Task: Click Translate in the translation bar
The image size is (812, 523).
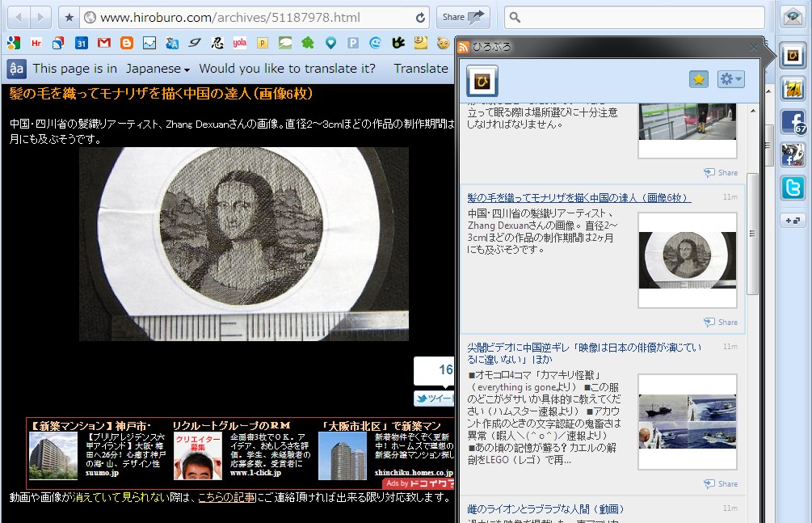Action: click(420, 69)
